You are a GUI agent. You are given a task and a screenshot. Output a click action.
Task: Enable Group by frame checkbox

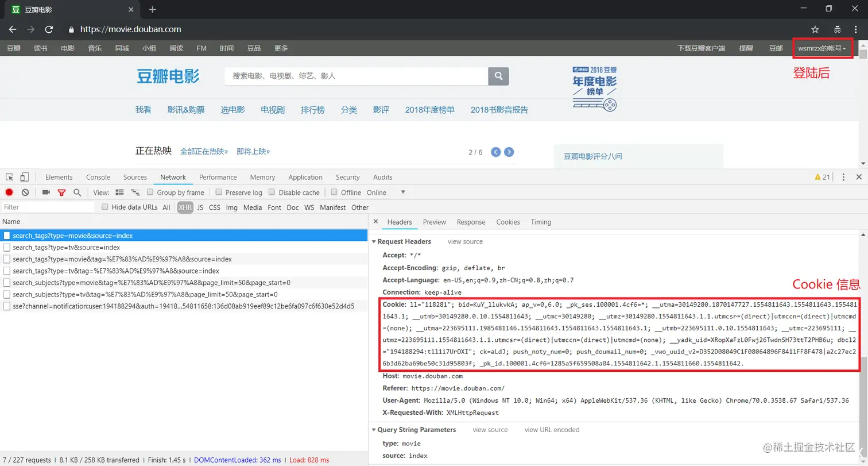tap(150, 192)
